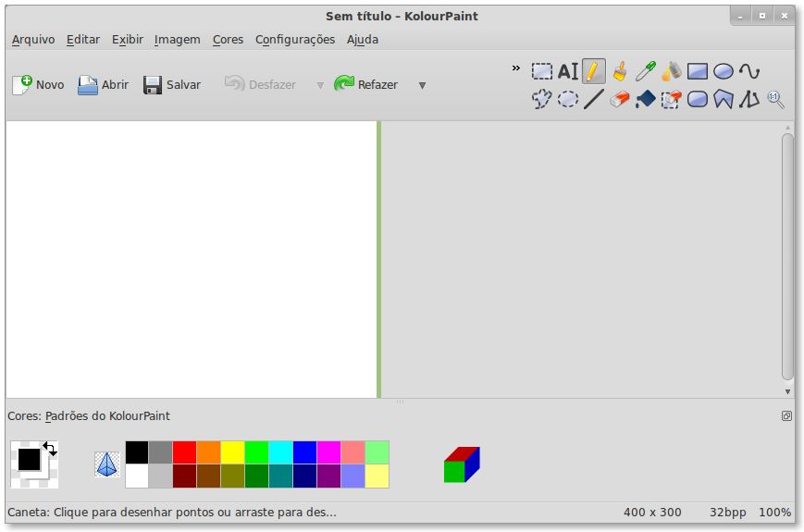Image resolution: width=804 pixels, height=532 pixels.
Task: Open the Cores menu
Action: (x=229, y=40)
